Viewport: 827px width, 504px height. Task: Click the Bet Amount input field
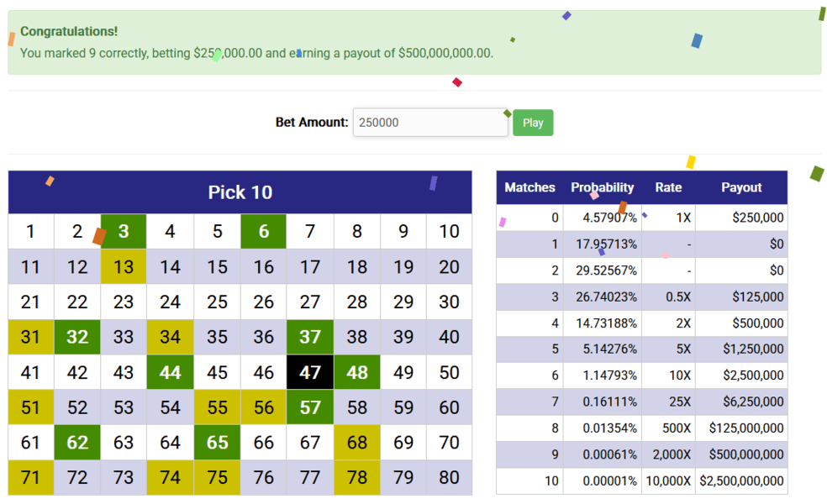(430, 123)
